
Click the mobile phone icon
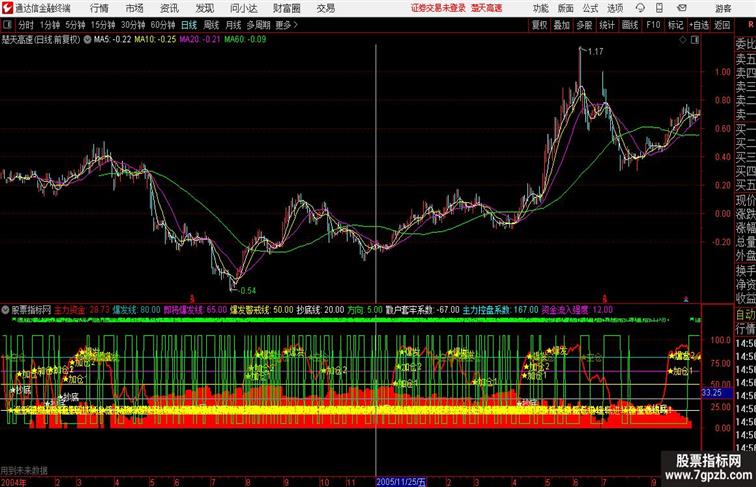[x=659, y=8]
